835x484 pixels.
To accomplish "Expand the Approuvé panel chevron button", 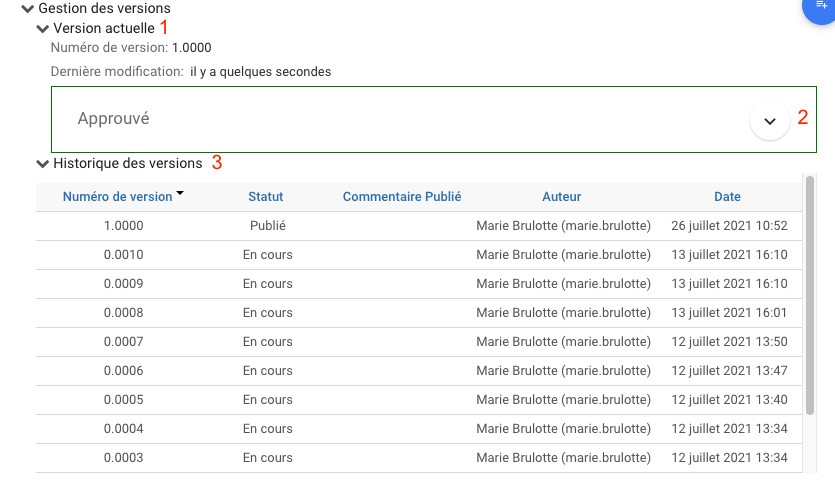I will pyautogui.click(x=769, y=121).
